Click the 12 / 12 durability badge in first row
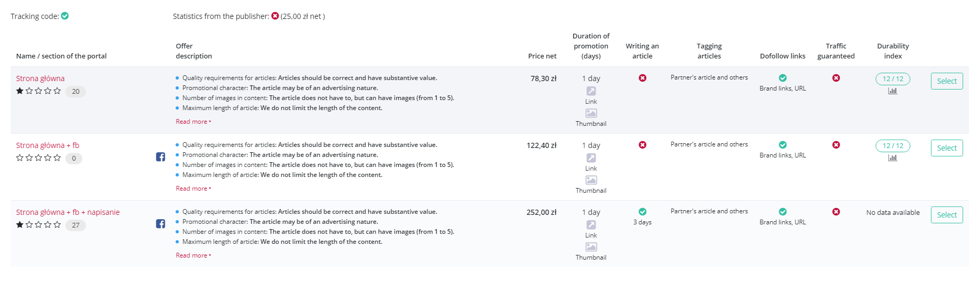This screenshot has width=980, height=296. [x=892, y=79]
